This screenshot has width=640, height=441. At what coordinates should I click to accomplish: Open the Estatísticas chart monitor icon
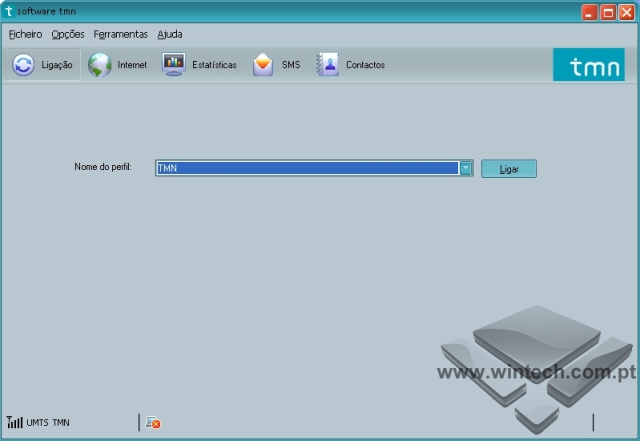pyautogui.click(x=174, y=64)
